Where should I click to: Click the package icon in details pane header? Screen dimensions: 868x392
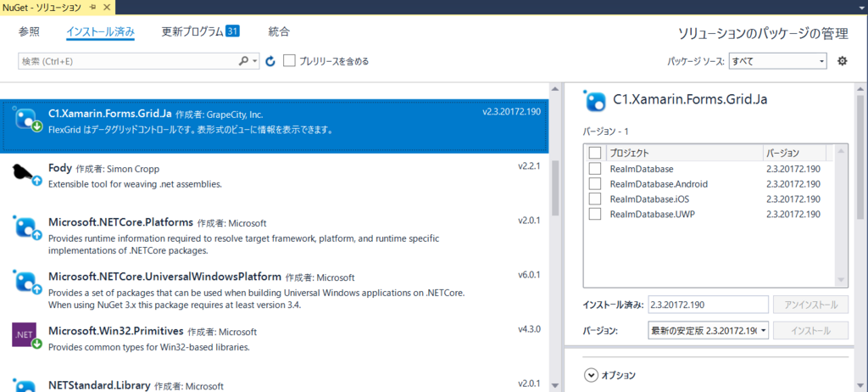[595, 100]
